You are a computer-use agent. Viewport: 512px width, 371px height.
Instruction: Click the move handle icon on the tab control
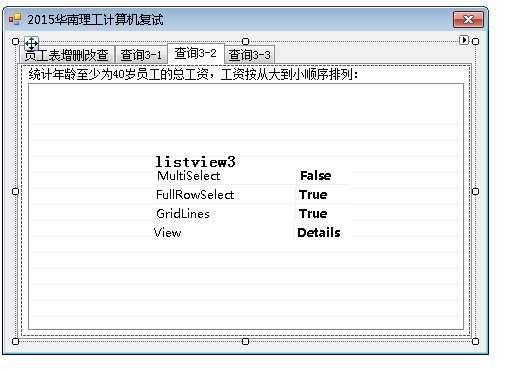click(x=31, y=43)
